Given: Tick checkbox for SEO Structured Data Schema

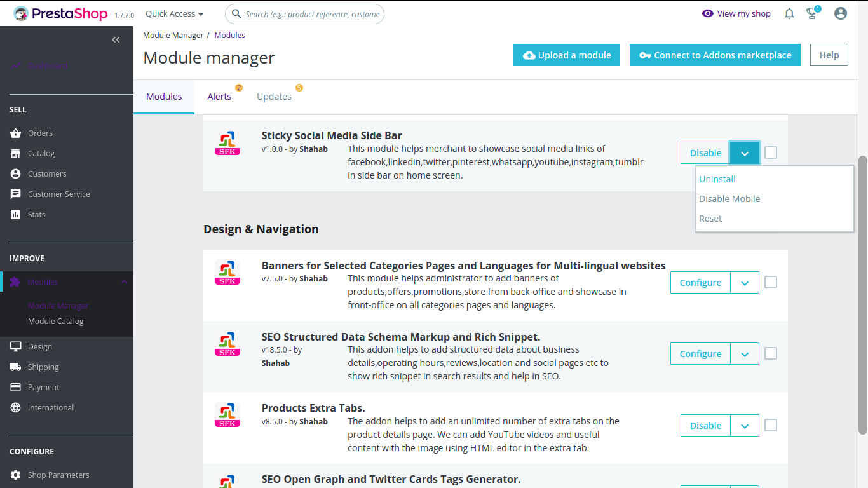Looking at the screenshot, I should coord(771,353).
